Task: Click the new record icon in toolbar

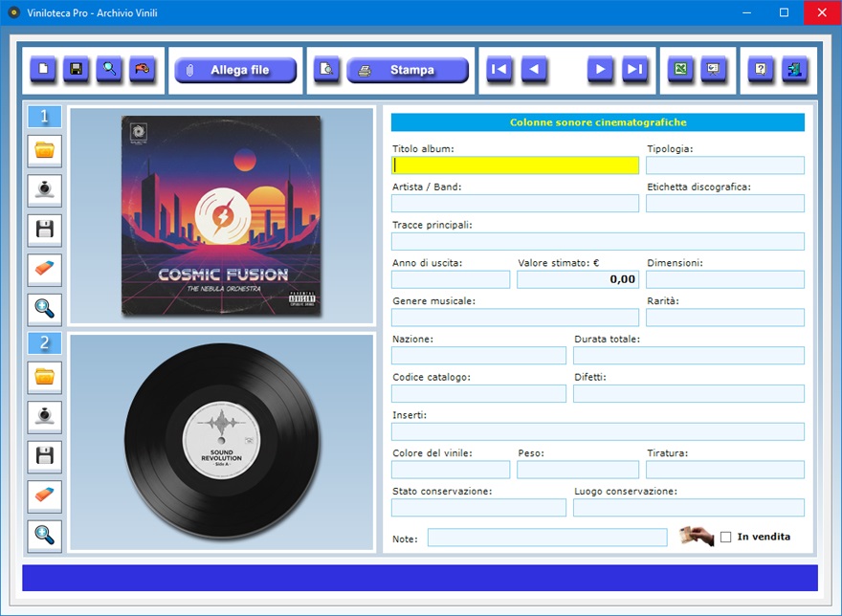Action: 43,70
